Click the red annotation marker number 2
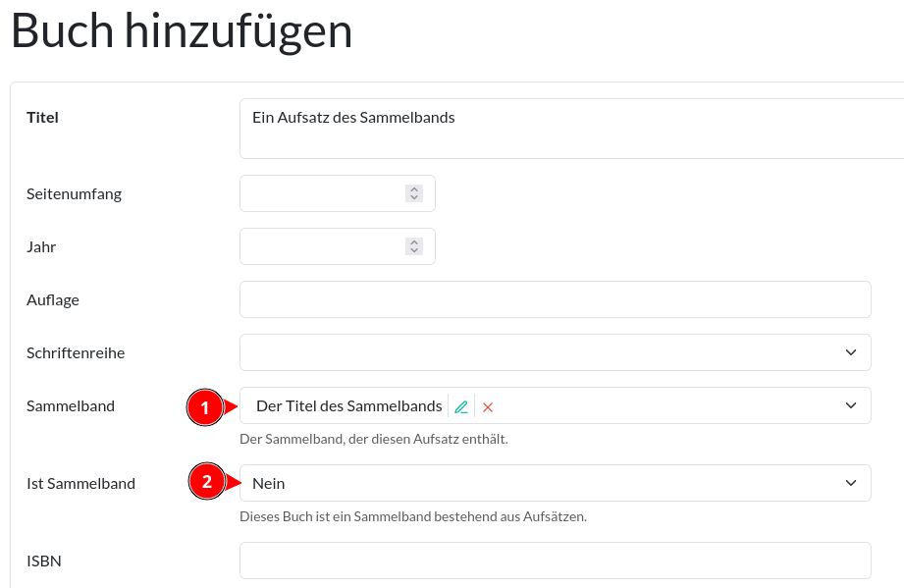Image resolution: width=904 pixels, height=588 pixels. coord(206,481)
